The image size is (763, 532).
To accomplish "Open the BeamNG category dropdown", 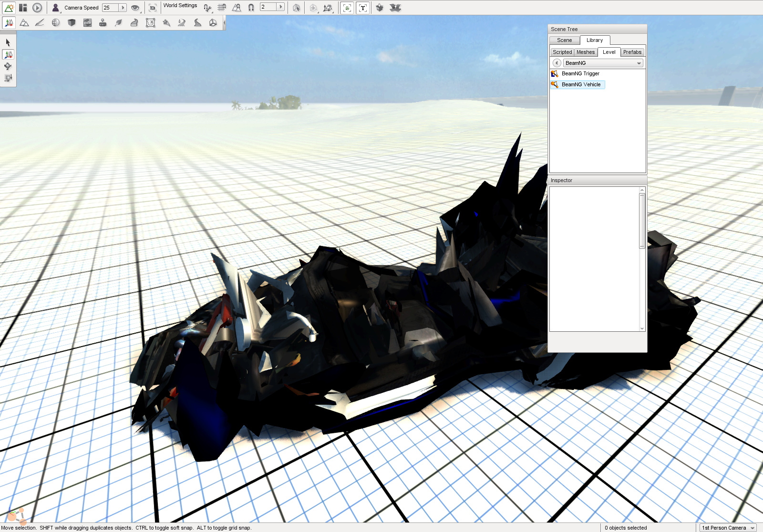I will [x=603, y=63].
